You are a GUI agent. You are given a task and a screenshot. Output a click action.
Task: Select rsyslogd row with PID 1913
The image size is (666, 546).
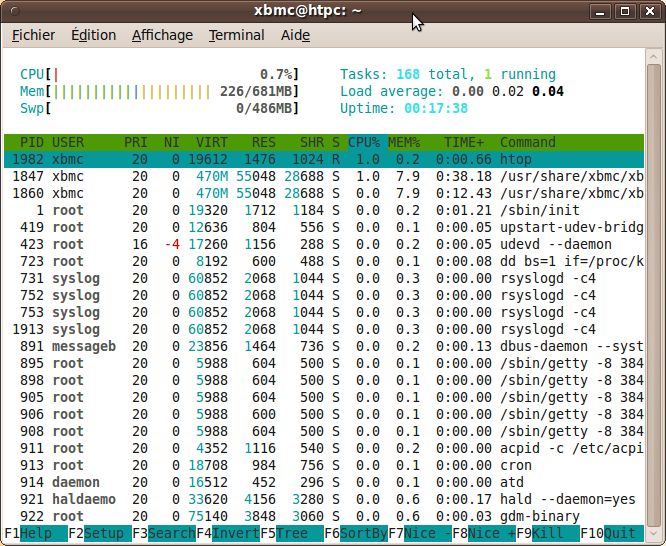(x=324, y=329)
